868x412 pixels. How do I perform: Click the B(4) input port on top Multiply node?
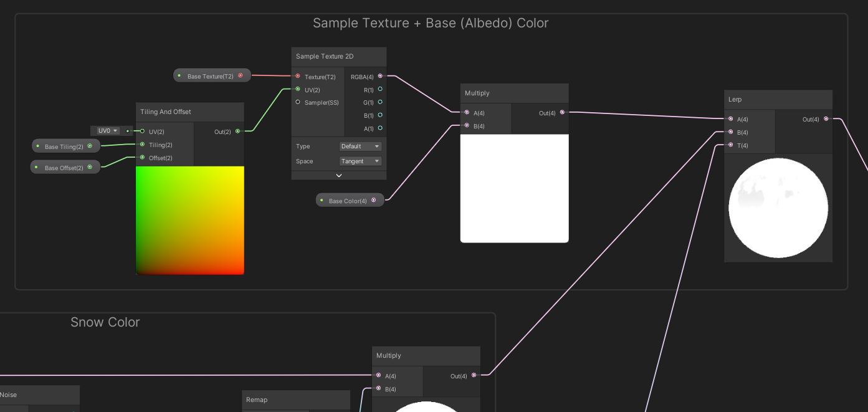(x=467, y=126)
